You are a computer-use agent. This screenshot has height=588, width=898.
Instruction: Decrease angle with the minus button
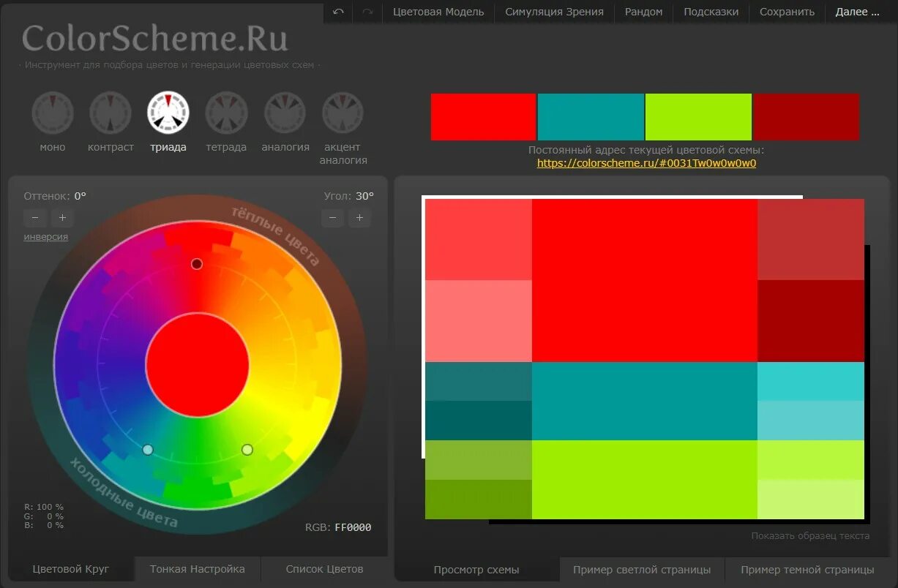[x=332, y=217]
